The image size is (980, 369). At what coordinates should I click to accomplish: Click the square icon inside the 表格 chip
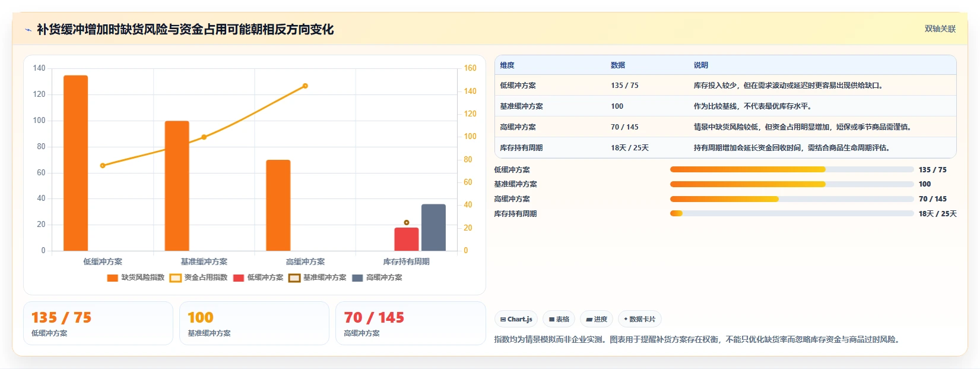(x=551, y=320)
